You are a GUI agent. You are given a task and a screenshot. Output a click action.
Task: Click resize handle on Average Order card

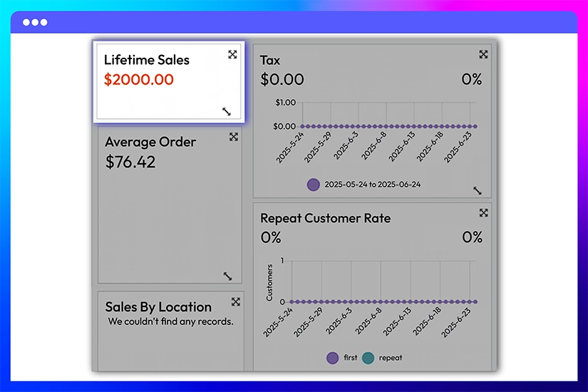pos(227,276)
